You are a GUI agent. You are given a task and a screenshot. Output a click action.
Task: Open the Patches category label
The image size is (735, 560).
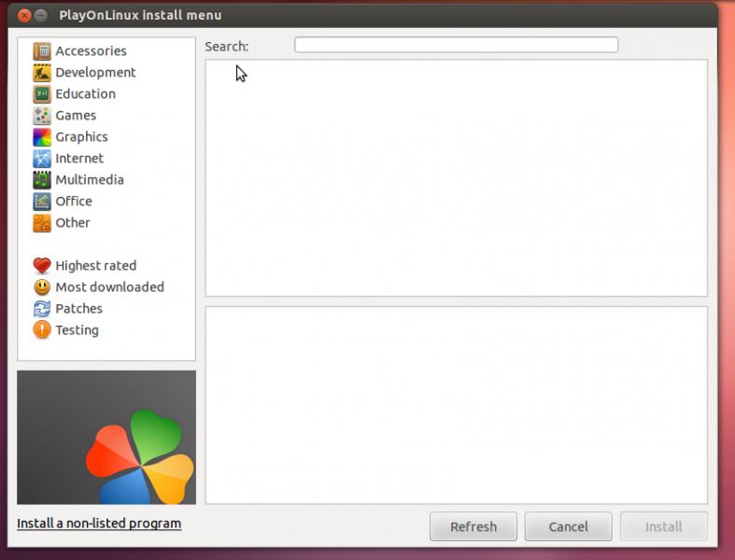pos(78,309)
